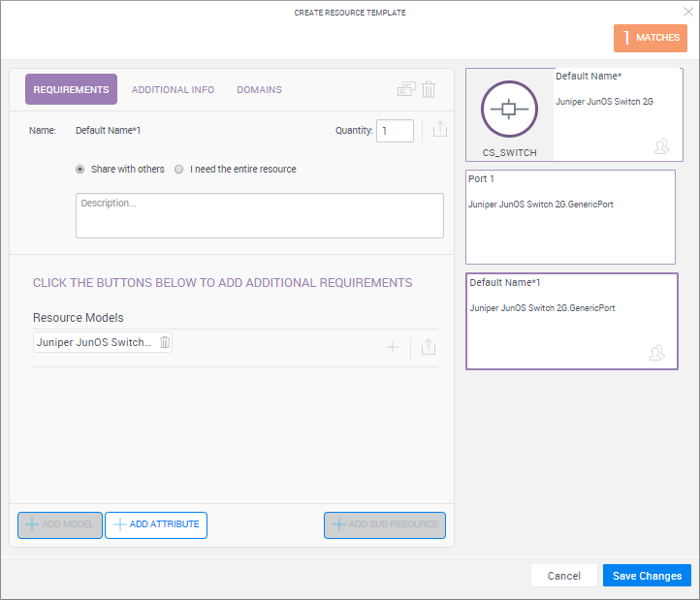Click the duplicate requirement icon
Screen dimensions: 700x600
tap(406, 89)
